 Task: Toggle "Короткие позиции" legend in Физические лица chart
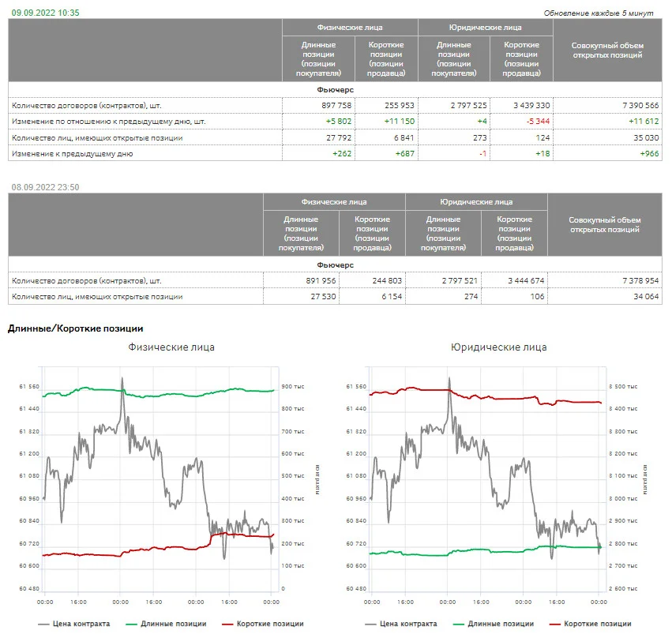[263, 624]
